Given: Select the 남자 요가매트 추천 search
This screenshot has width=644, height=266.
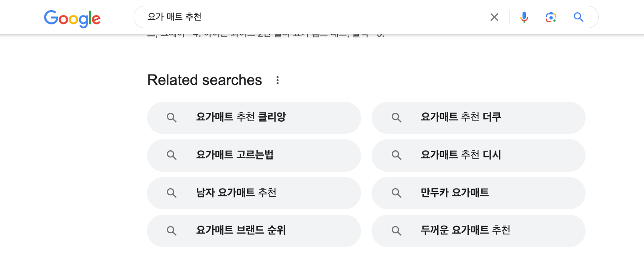Looking at the screenshot, I should pos(236,193).
